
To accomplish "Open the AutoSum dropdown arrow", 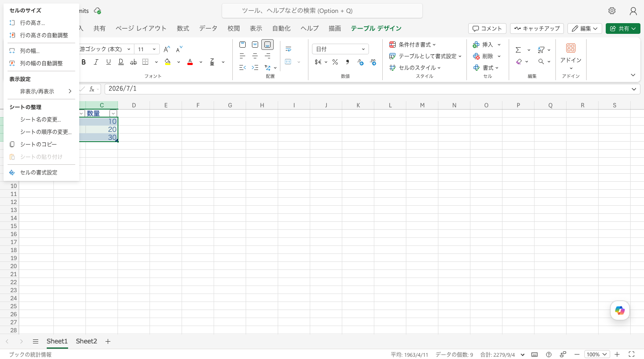I will click(529, 50).
